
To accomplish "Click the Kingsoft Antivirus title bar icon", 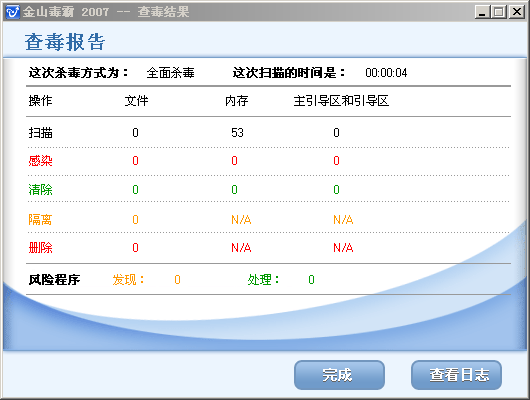I will [13, 12].
